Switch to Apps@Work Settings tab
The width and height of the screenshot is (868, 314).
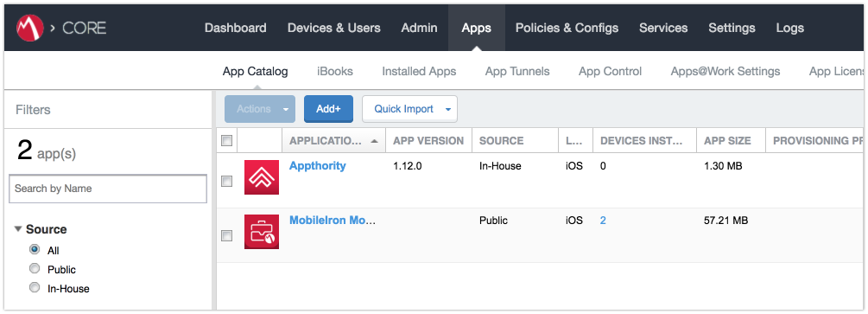(725, 71)
